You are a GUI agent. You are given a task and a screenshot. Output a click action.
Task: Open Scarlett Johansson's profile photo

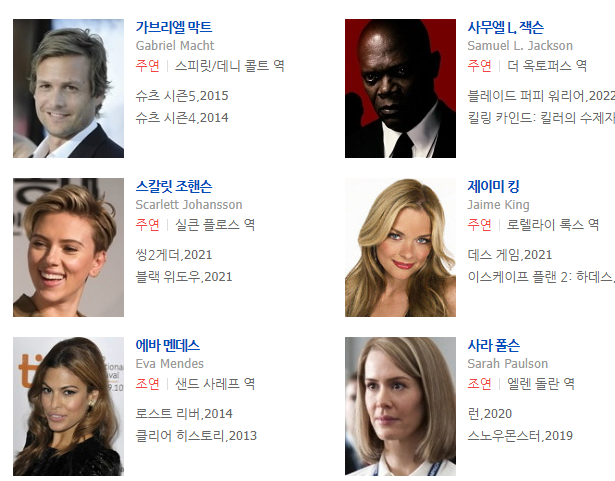[68, 247]
